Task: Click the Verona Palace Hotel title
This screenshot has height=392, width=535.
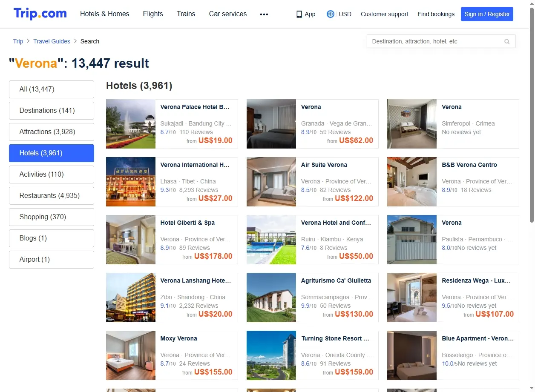Action: click(x=195, y=107)
